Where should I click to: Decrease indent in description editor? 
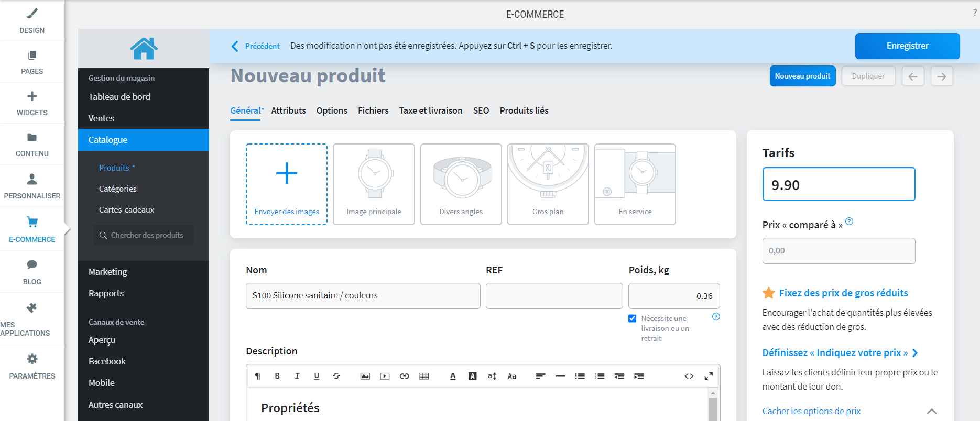(x=619, y=376)
